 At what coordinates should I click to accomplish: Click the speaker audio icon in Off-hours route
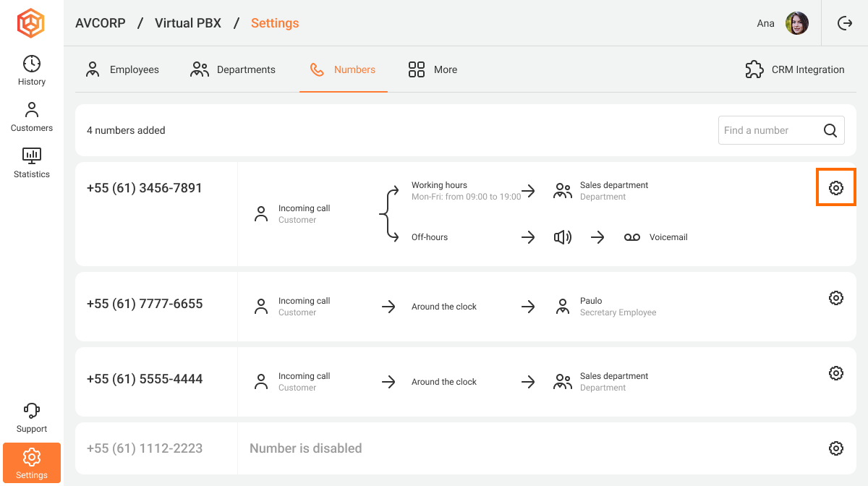click(x=563, y=237)
